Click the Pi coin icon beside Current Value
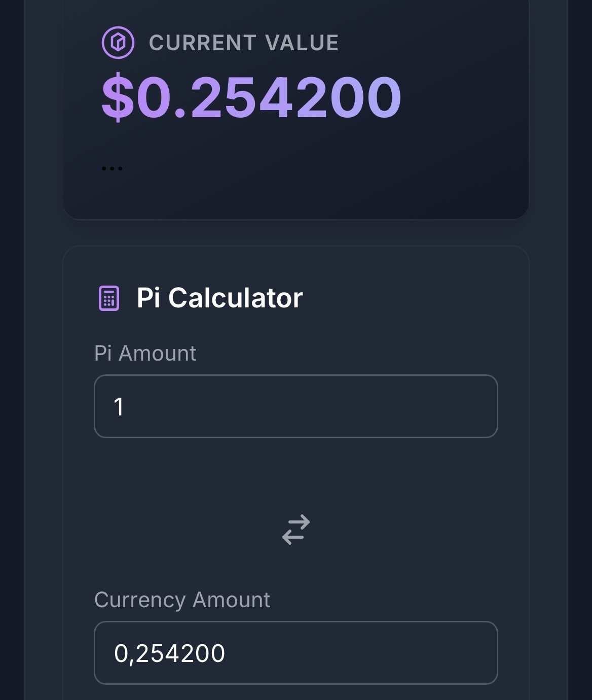592x700 pixels. [x=118, y=43]
